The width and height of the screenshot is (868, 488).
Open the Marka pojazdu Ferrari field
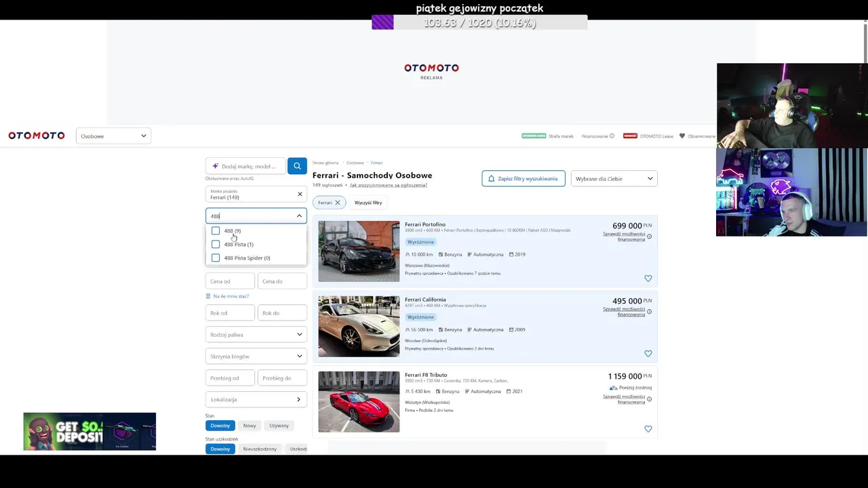click(256, 195)
